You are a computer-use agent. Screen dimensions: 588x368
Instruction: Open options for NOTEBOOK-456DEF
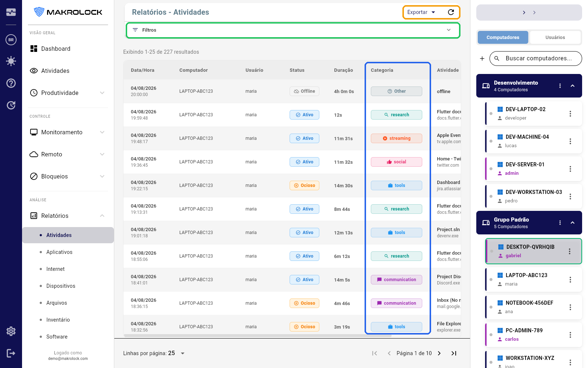570,307
